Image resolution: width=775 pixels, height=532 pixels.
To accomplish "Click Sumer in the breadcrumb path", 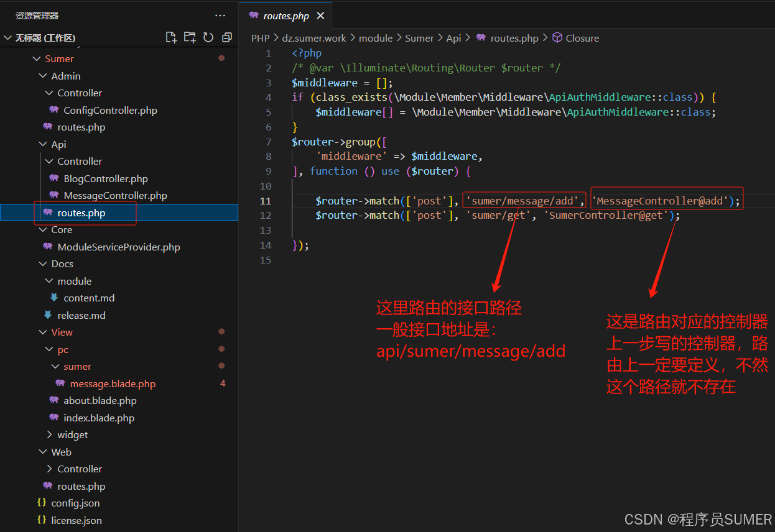I will (419, 38).
